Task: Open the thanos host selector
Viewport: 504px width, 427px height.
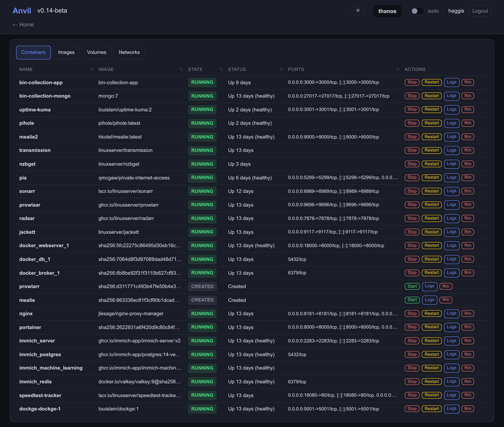Action: [387, 11]
